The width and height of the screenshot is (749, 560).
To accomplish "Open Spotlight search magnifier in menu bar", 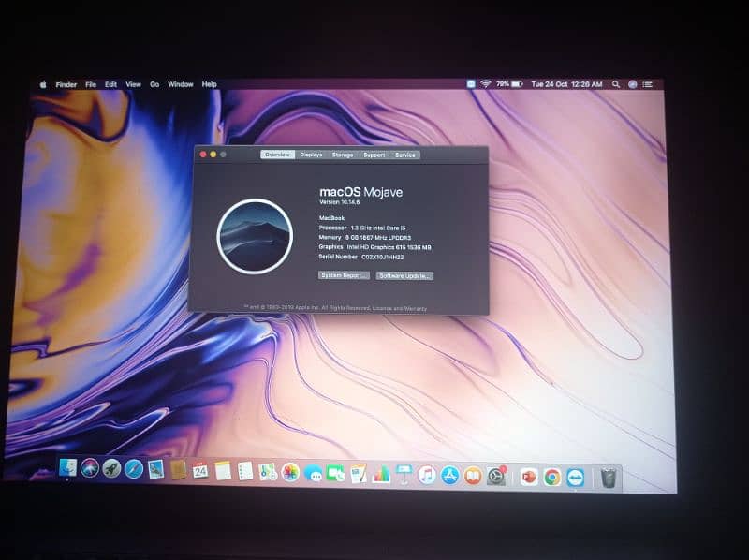I will (x=616, y=84).
